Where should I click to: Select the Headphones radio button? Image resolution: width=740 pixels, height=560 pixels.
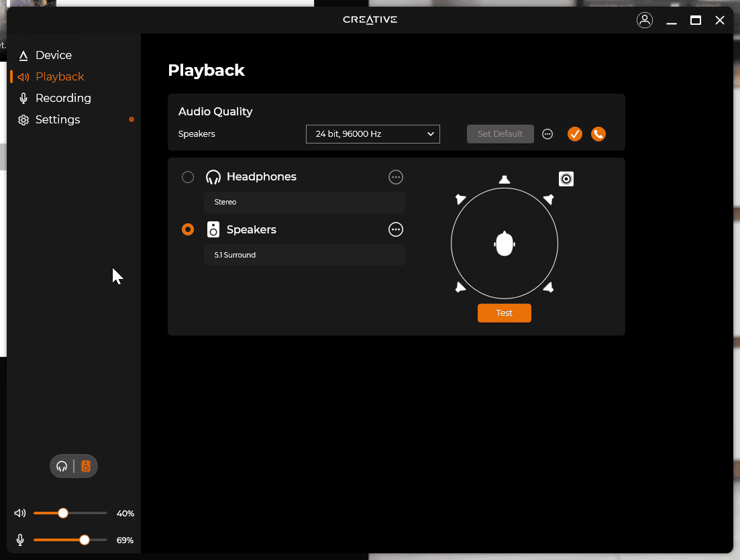(188, 177)
